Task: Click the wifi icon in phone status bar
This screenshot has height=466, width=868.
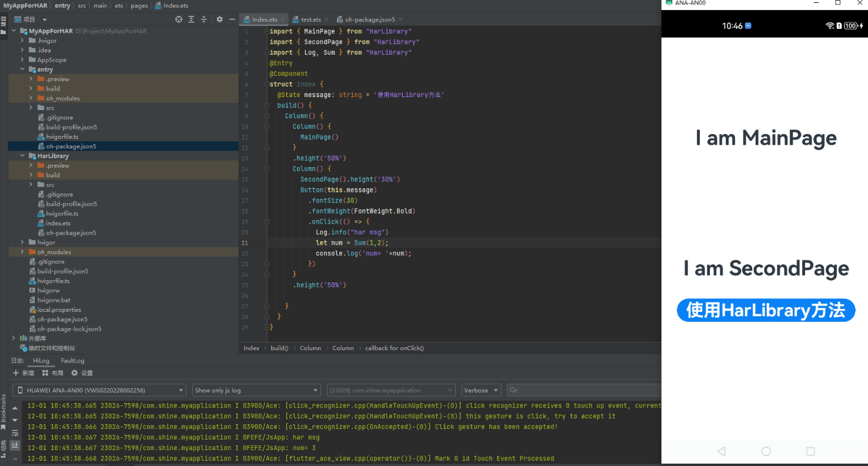Action: 830,26
